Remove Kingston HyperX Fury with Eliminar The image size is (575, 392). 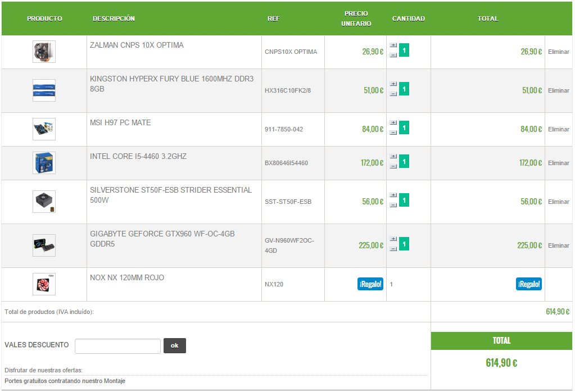(x=559, y=90)
